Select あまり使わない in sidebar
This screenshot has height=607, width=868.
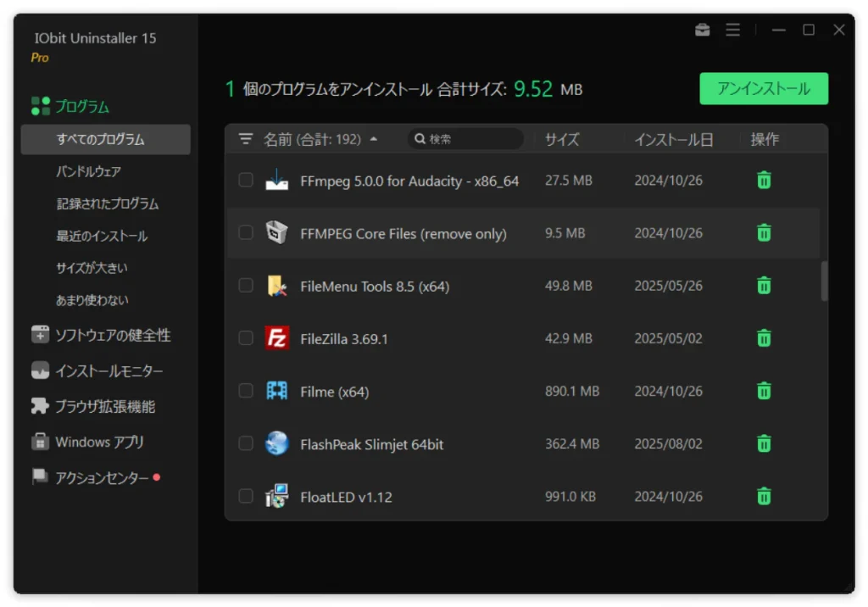tap(92, 300)
